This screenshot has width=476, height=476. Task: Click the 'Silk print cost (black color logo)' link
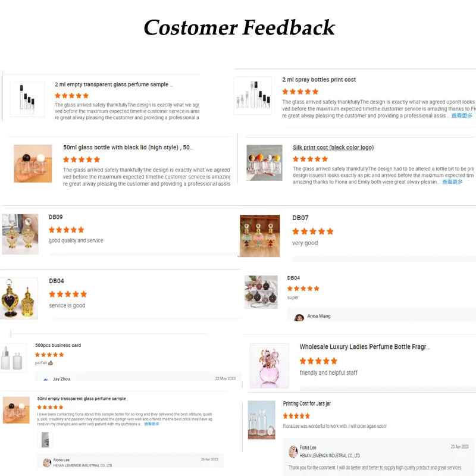coord(333,148)
